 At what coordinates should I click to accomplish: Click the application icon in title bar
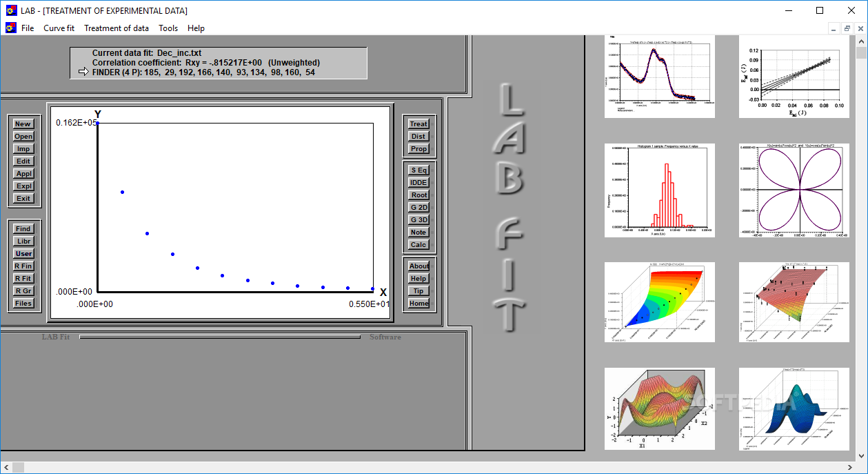coord(10,10)
